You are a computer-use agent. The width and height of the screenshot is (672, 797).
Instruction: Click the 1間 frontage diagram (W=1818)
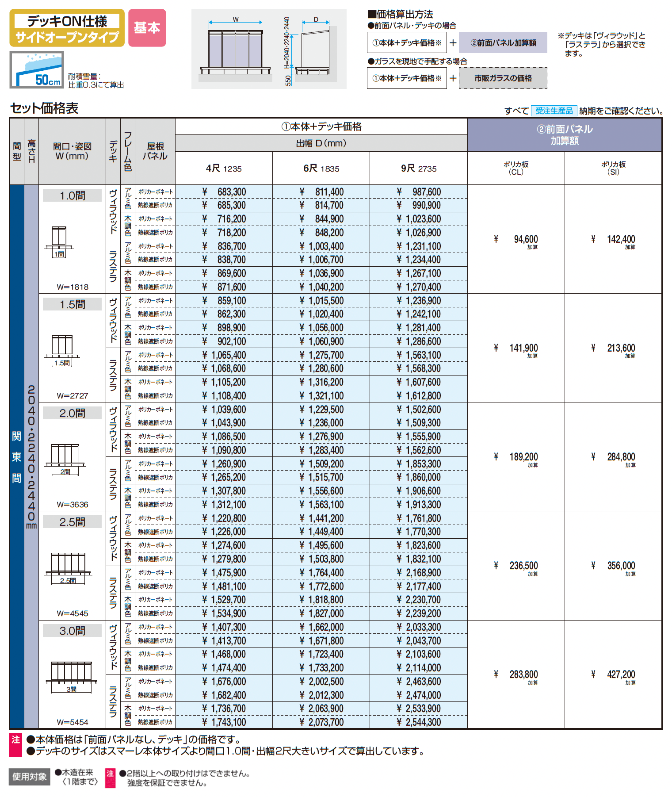[x=59, y=241]
